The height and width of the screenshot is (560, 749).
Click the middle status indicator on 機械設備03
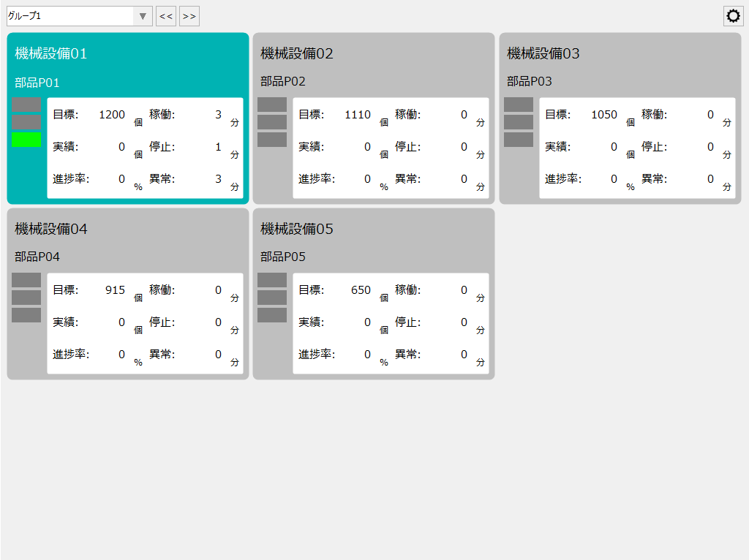(518, 123)
